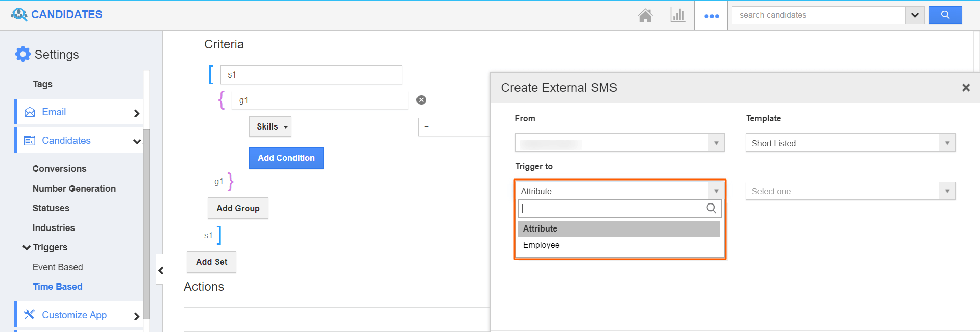The width and height of the screenshot is (980, 332).
Task: Click the s1 set name field
Action: pyautogui.click(x=311, y=75)
